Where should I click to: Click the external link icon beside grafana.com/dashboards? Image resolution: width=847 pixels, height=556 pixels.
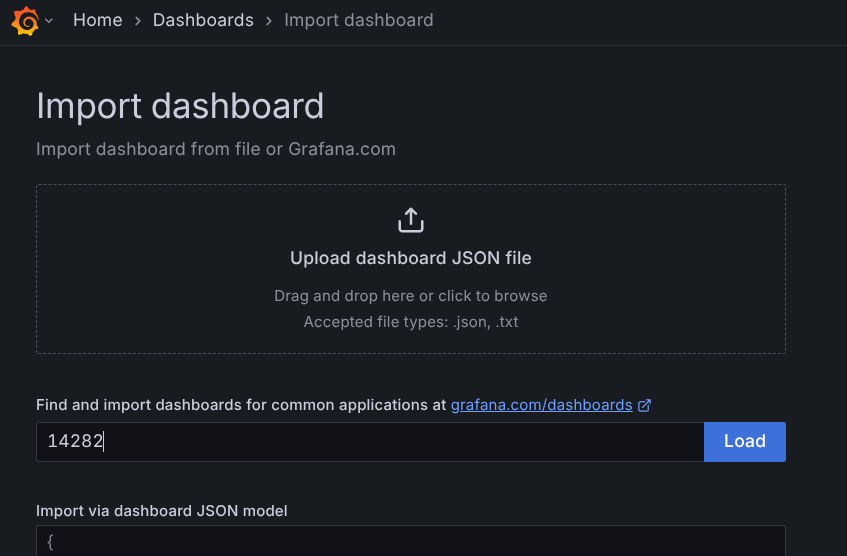645,405
